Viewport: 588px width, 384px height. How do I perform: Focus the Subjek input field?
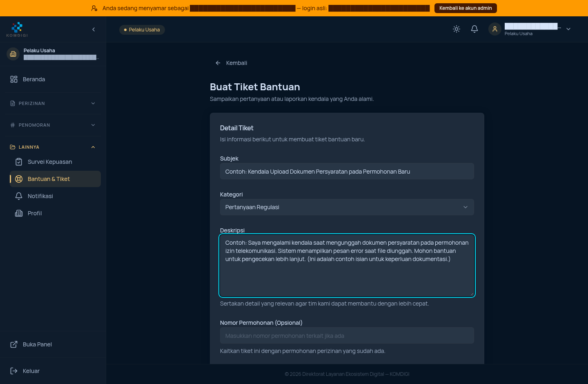click(x=347, y=172)
